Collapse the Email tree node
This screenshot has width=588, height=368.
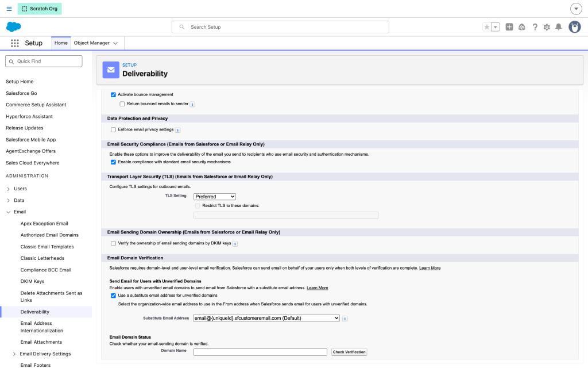pos(8,212)
